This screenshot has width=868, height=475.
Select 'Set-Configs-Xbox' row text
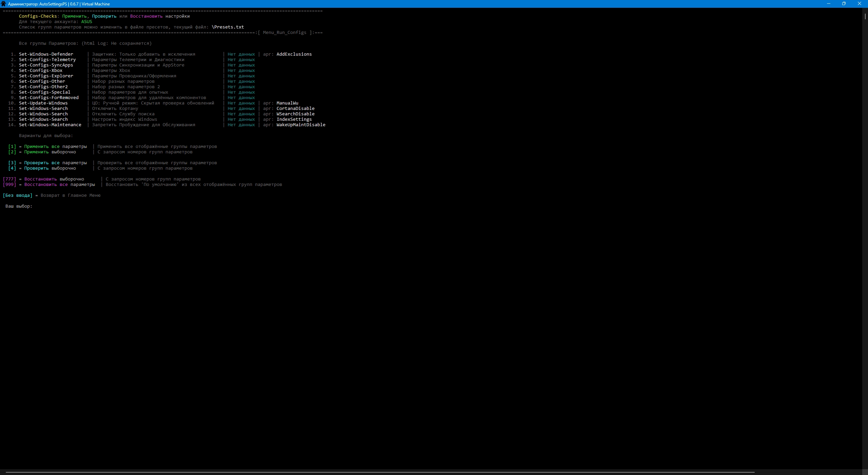pyautogui.click(x=41, y=71)
